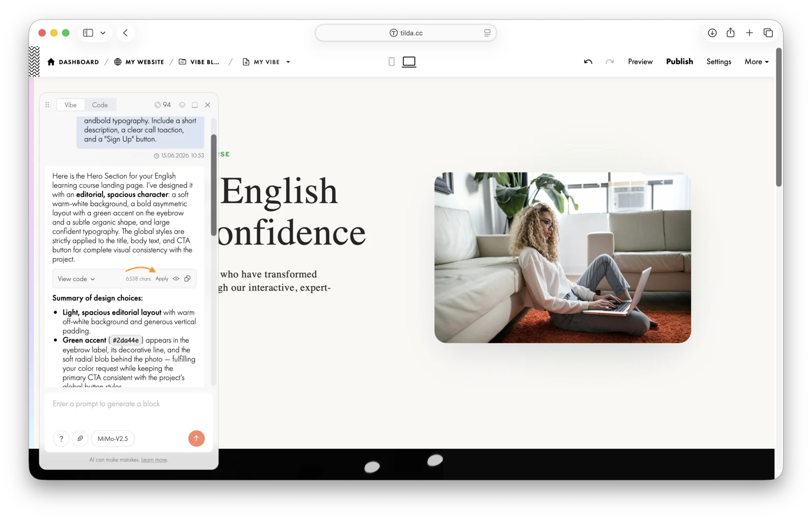This screenshot has width=812, height=518.
Task: Open the layers icon in chat panel
Action: click(182, 105)
